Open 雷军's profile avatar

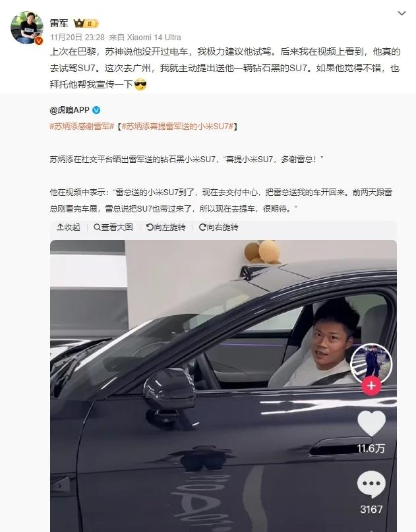[x=27, y=28]
